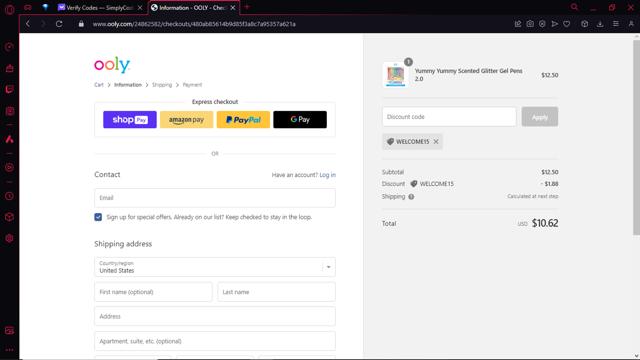This screenshot has width=640, height=360.
Task: Check out with Google Pay button
Action: pos(300,120)
